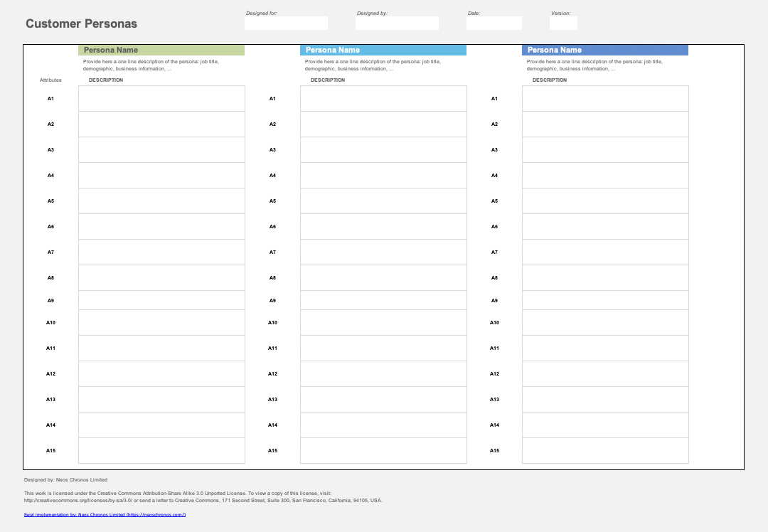The width and height of the screenshot is (768, 532).
Task: Select the dark blue Persona Name header
Action: (604, 50)
